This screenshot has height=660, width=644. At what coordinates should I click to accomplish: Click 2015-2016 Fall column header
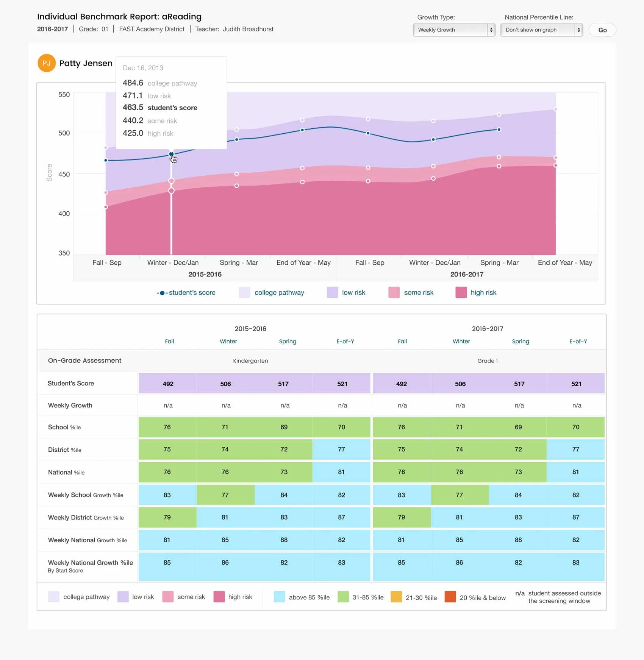coord(169,341)
